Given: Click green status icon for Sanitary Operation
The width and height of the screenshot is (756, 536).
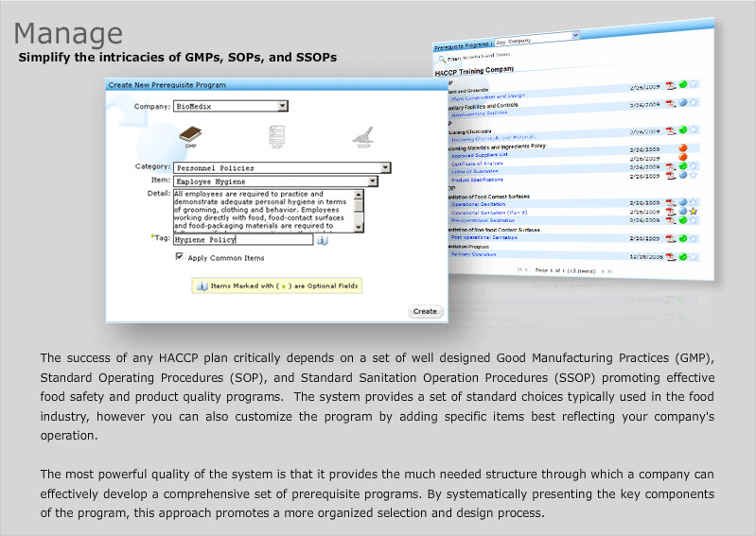Looking at the screenshot, I should coord(683,257).
